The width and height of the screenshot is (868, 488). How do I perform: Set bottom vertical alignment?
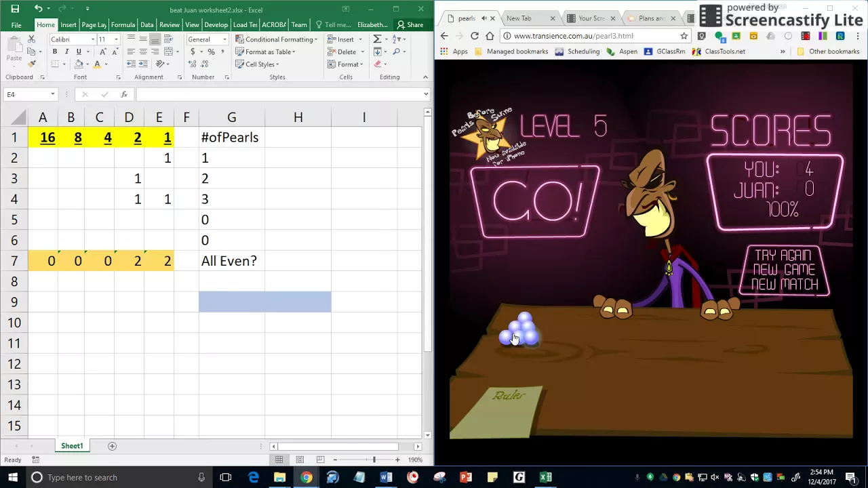pos(155,39)
